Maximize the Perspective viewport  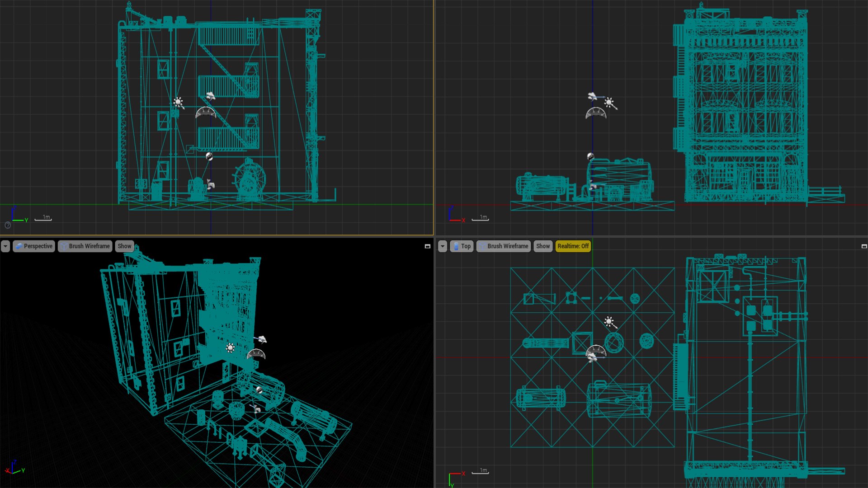pos(427,247)
